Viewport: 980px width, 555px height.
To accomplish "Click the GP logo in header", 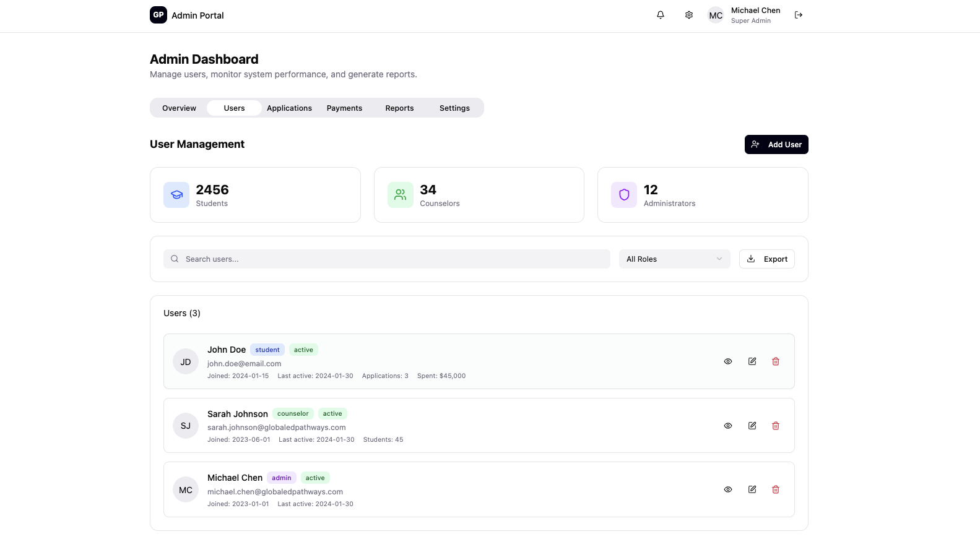I will [x=158, y=15].
